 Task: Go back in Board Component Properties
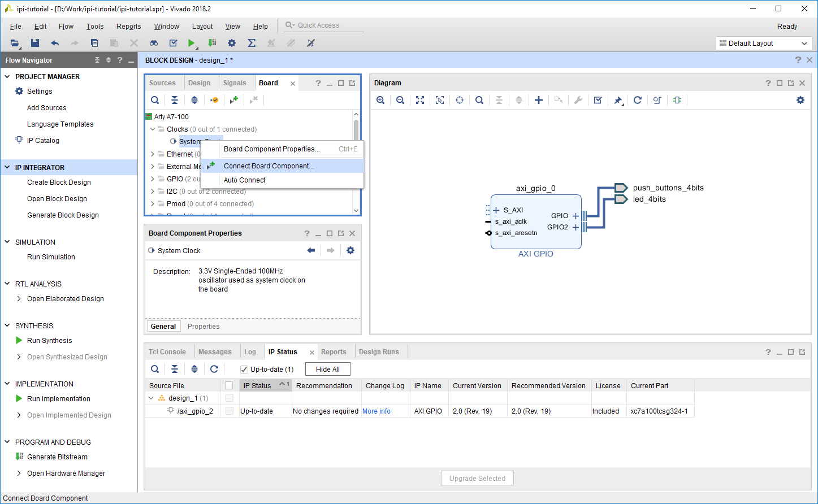[x=311, y=250]
